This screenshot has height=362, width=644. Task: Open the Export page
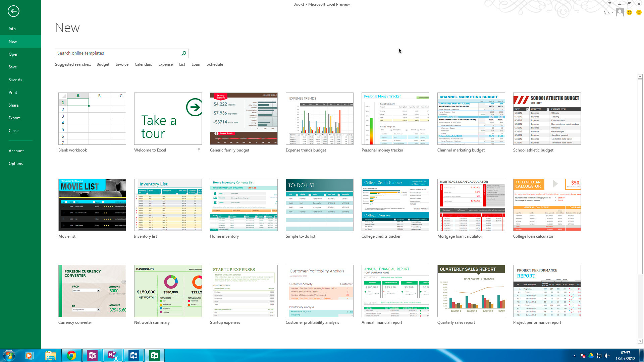[x=20, y=118]
